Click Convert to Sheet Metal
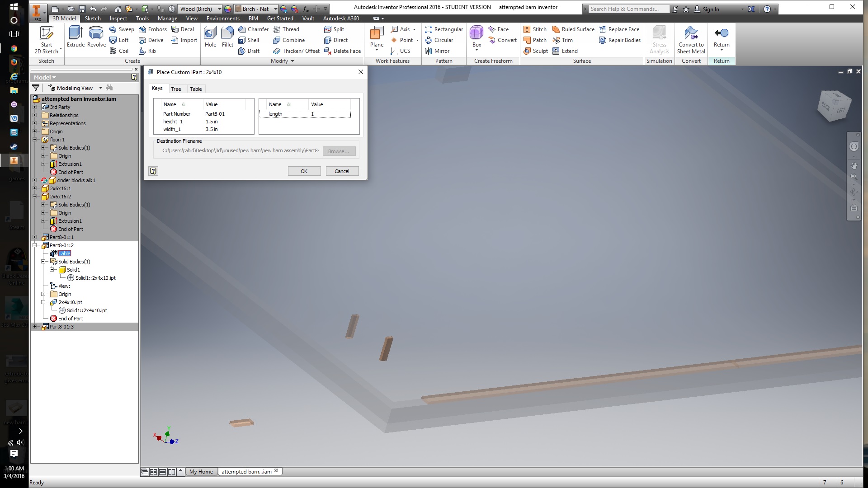Viewport: 868px width, 488px height. 691,38
